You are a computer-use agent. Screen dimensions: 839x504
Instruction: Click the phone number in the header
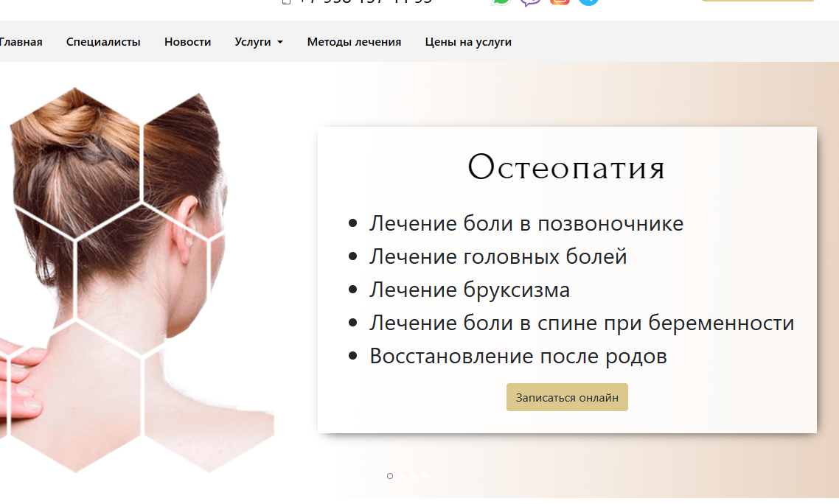click(364, 1)
